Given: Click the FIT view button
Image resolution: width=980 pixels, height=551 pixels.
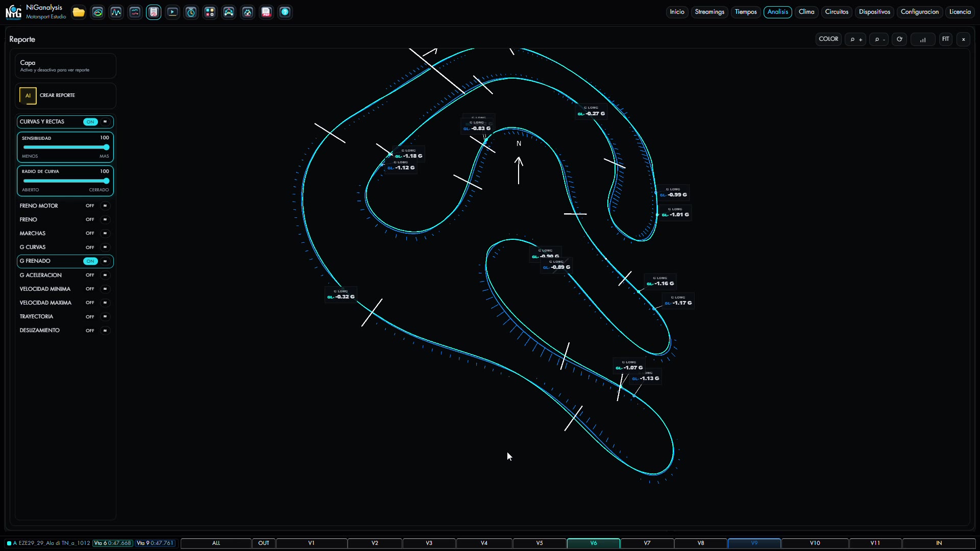Looking at the screenshot, I should pos(946,39).
